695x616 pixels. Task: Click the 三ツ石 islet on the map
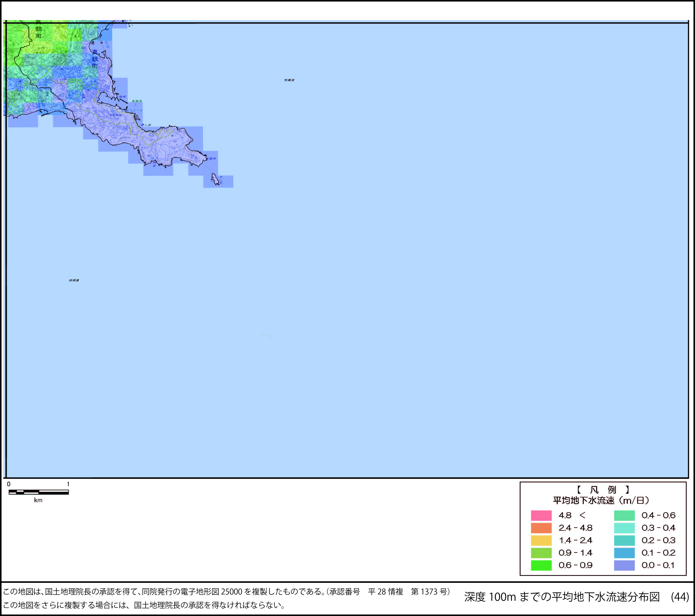[215, 179]
